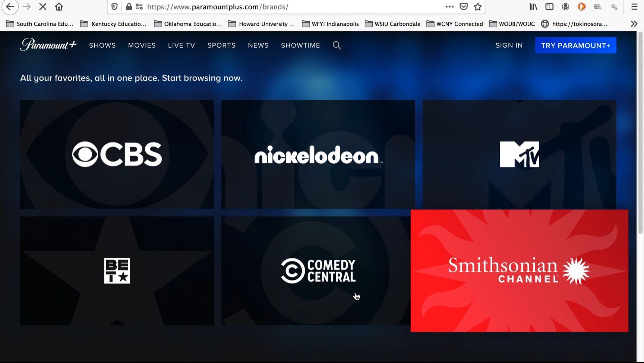644x363 pixels.
Task: Open the Firefox hamburger menu
Action: [634, 7]
